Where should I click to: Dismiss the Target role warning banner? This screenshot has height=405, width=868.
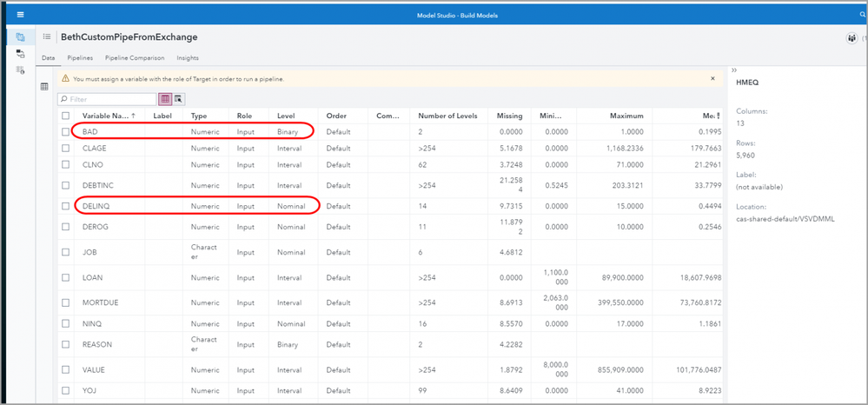click(712, 78)
